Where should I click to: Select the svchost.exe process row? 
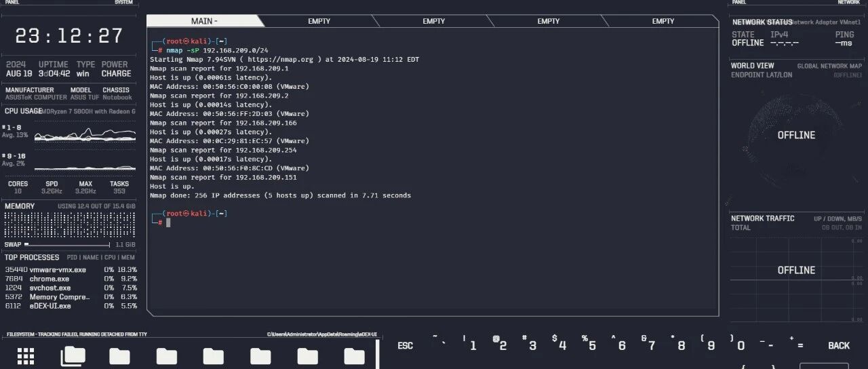pyautogui.click(x=71, y=288)
